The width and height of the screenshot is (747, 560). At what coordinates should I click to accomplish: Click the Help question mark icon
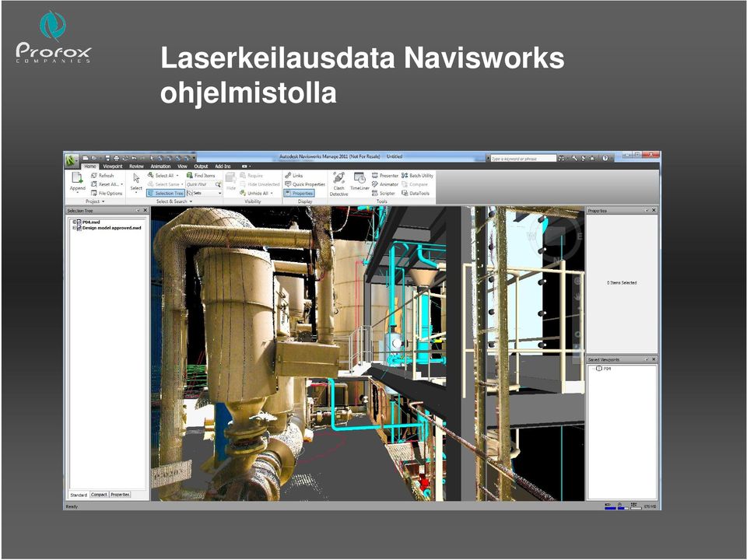point(605,158)
